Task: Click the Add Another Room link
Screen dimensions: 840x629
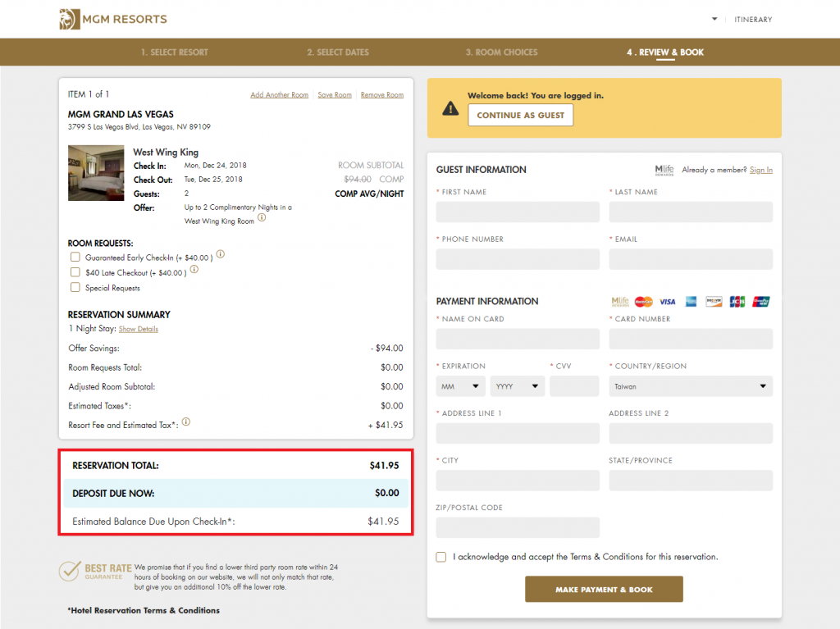Action: coord(280,95)
